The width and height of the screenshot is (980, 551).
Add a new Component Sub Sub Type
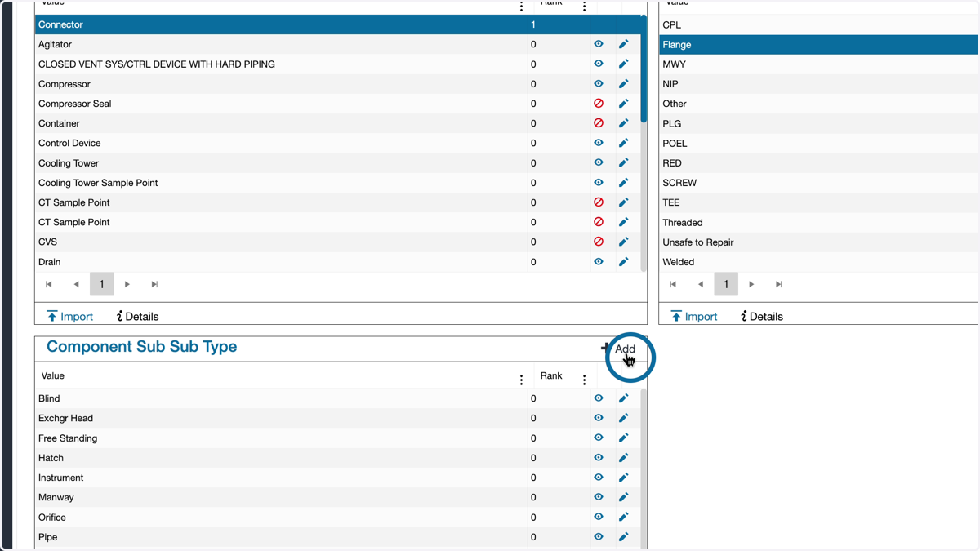pyautogui.click(x=618, y=349)
